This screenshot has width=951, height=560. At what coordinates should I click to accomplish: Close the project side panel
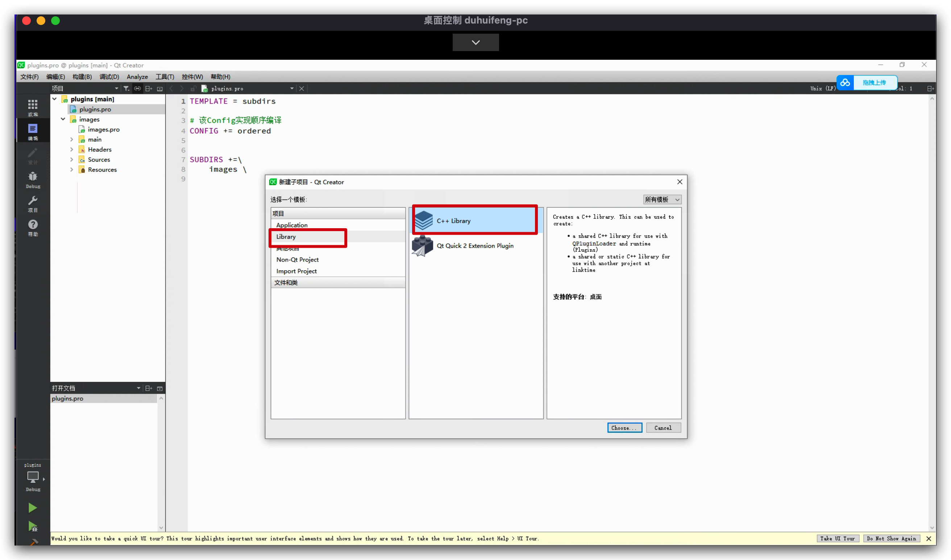point(160,89)
